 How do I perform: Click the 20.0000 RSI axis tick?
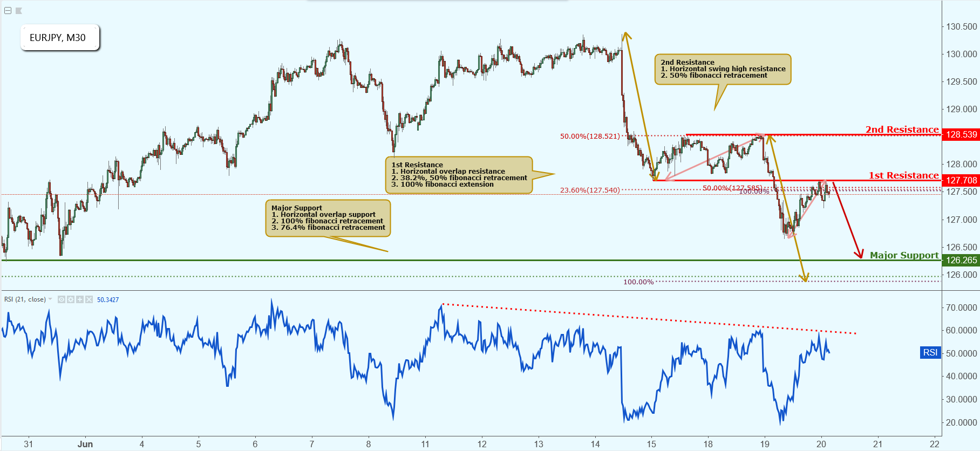pyautogui.click(x=962, y=422)
